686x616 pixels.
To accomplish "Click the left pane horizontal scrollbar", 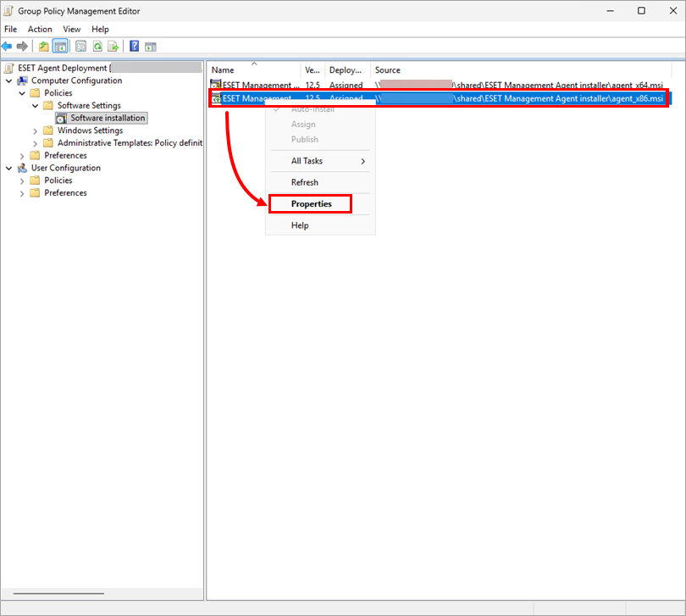I will point(59,593).
